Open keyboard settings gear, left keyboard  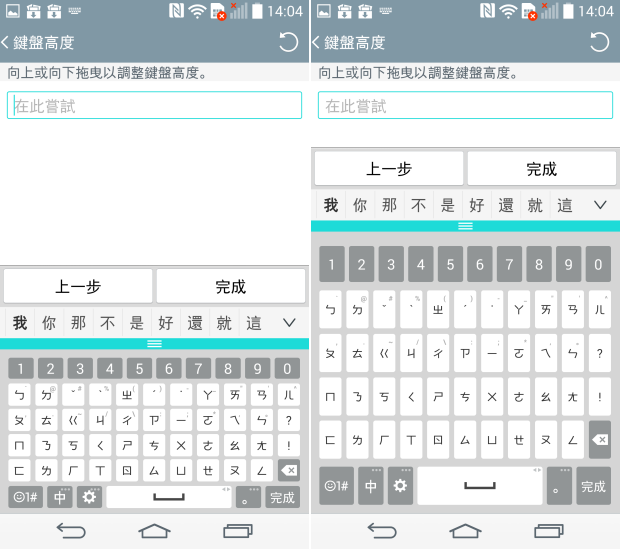pos(89,497)
